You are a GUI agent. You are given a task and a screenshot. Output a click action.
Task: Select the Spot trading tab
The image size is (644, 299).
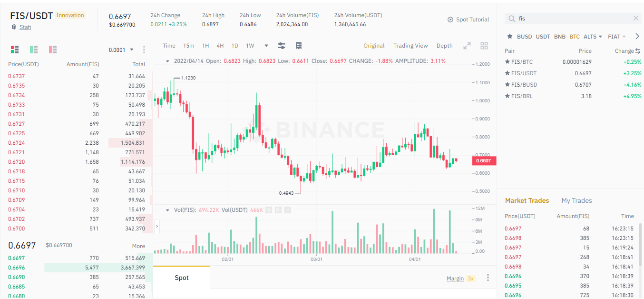click(182, 278)
